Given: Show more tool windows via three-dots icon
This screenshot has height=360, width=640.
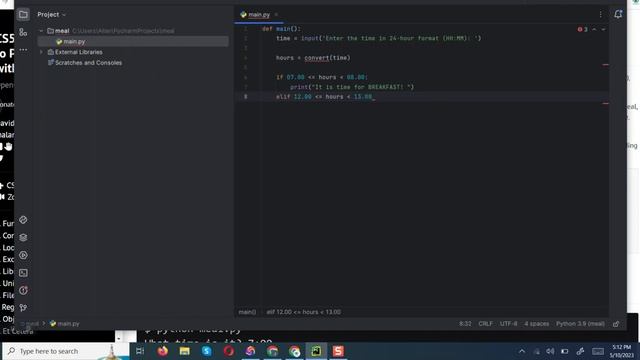Looking at the screenshot, I should pyautogui.click(x=23, y=50).
